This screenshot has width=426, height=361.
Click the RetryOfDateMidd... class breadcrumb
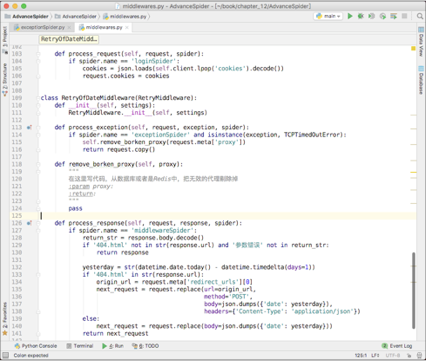pyautogui.click(x=69, y=39)
